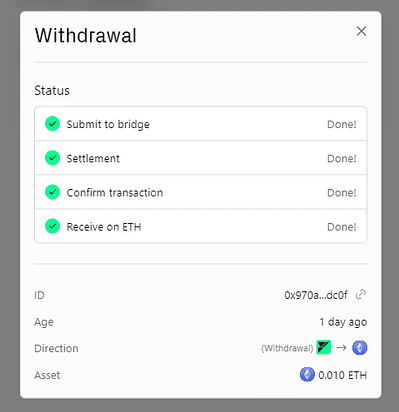Image resolution: width=399 pixels, height=412 pixels.
Task: Select the Settlement status row
Action: pyautogui.click(x=201, y=158)
